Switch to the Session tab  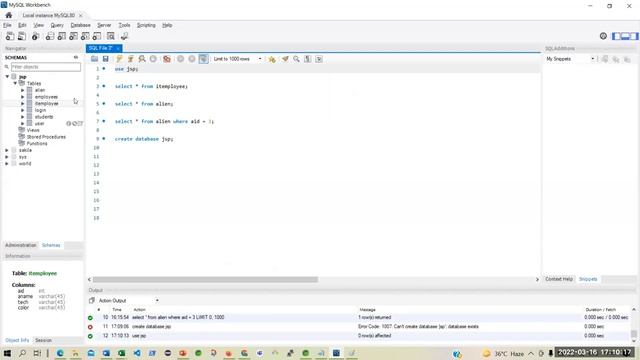[43, 340]
